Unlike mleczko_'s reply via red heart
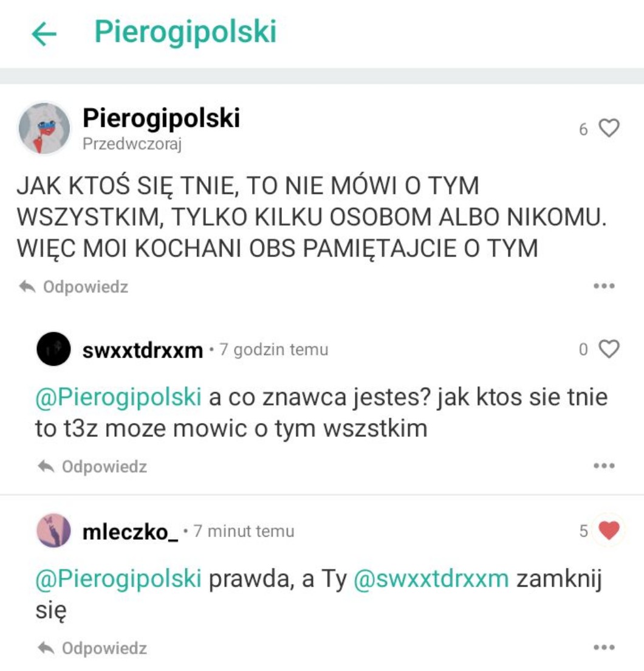This screenshot has height=671, width=644. pos(609,531)
